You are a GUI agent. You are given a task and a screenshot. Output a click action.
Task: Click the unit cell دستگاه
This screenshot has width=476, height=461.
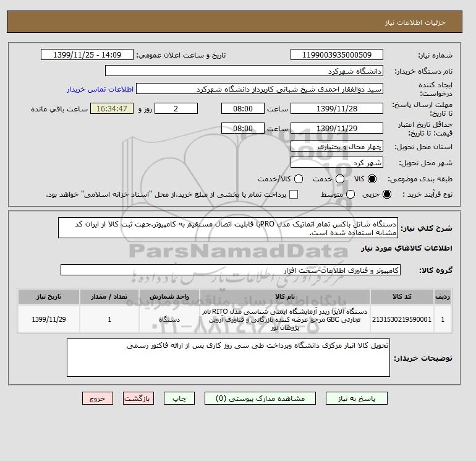(169, 319)
